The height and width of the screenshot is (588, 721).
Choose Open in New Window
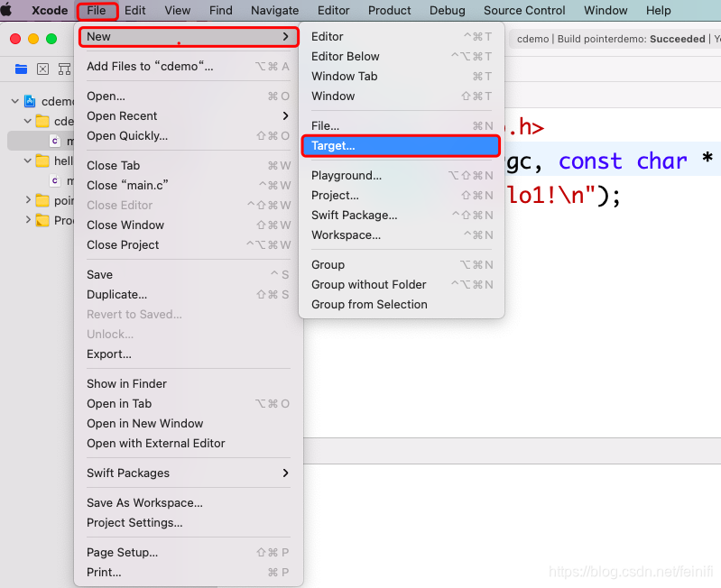[x=189, y=424]
